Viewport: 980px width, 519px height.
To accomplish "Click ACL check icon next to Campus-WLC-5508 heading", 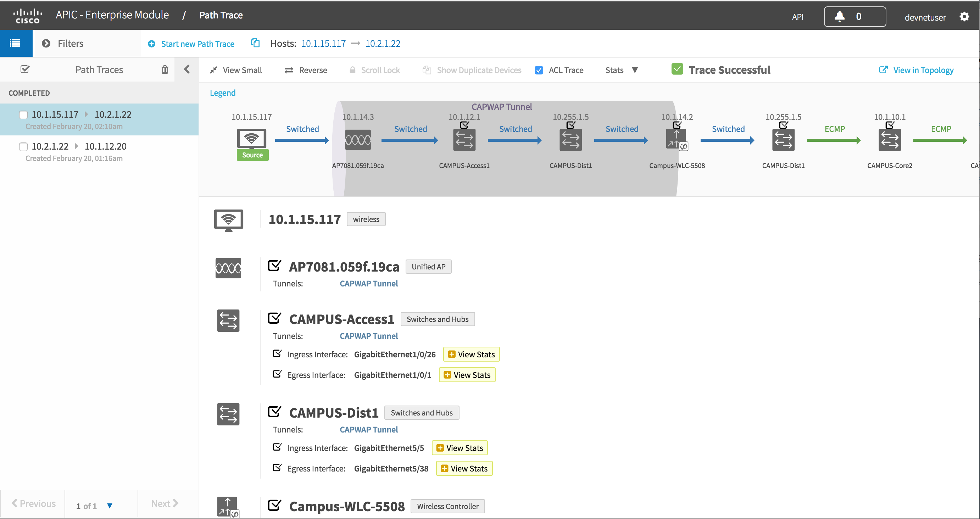I will pyautogui.click(x=274, y=505).
